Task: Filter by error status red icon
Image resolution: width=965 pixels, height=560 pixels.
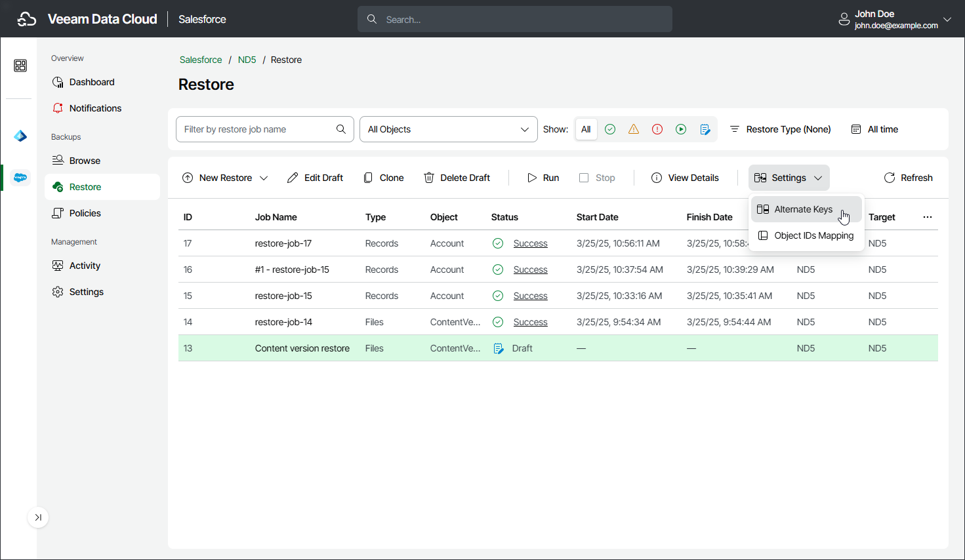Action: click(x=657, y=129)
